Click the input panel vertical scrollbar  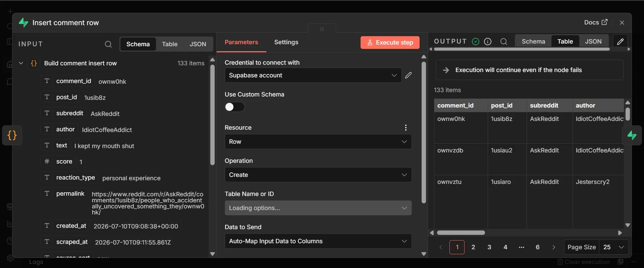212,115
